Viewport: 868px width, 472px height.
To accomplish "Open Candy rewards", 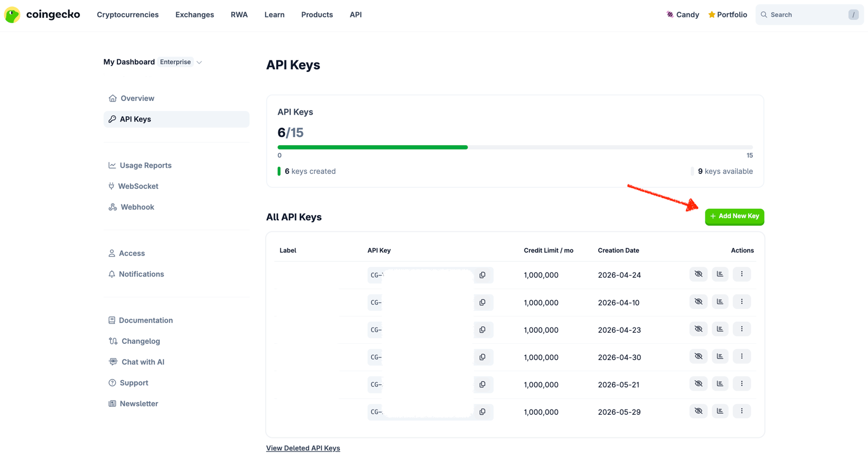I will click(682, 15).
